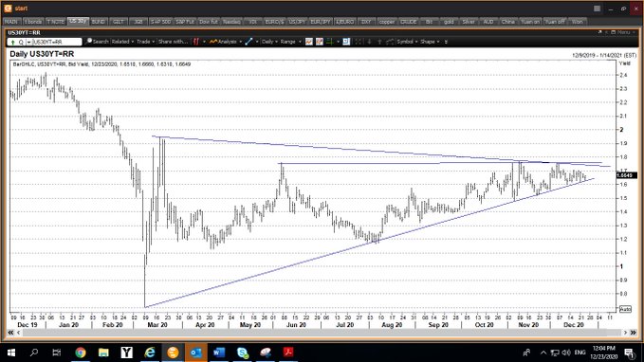Click the horizontal chart scrollbar
The height and width of the screenshot is (362, 644).
(x=322, y=333)
